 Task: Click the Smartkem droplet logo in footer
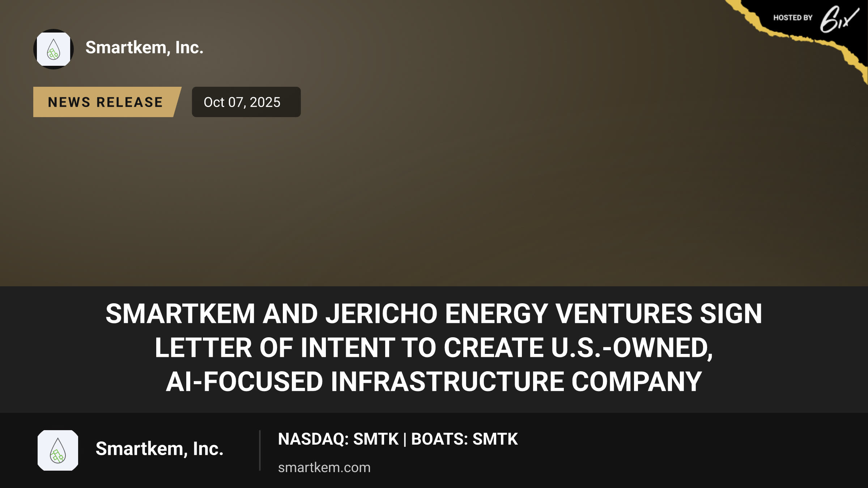(x=58, y=450)
